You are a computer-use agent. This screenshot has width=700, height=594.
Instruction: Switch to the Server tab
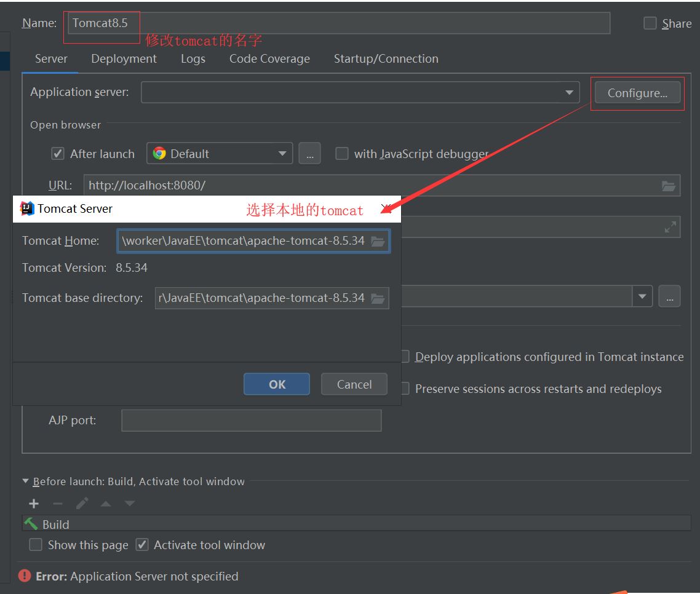click(51, 59)
